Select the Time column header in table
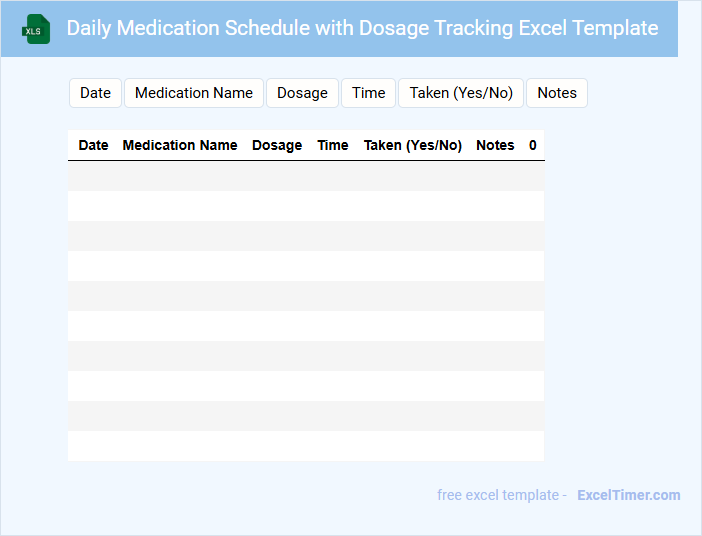Viewport: 702px width, 536px height. pyautogui.click(x=333, y=145)
